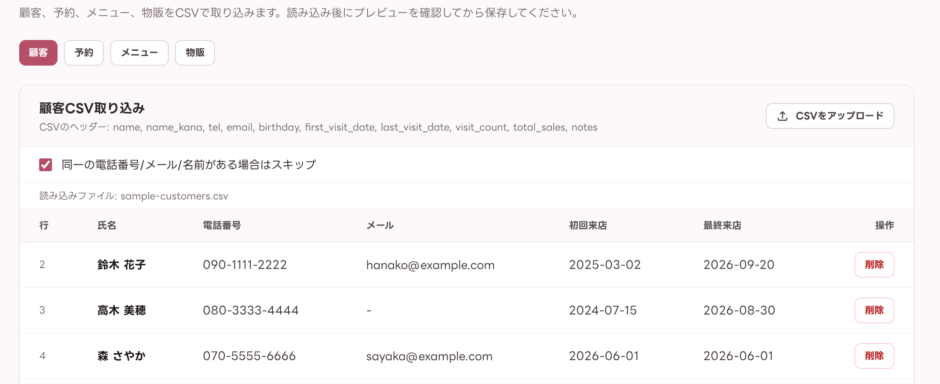This screenshot has height=384, width=940.
Task: Click the upload arrow icon
Action: [x=782, y=116]
